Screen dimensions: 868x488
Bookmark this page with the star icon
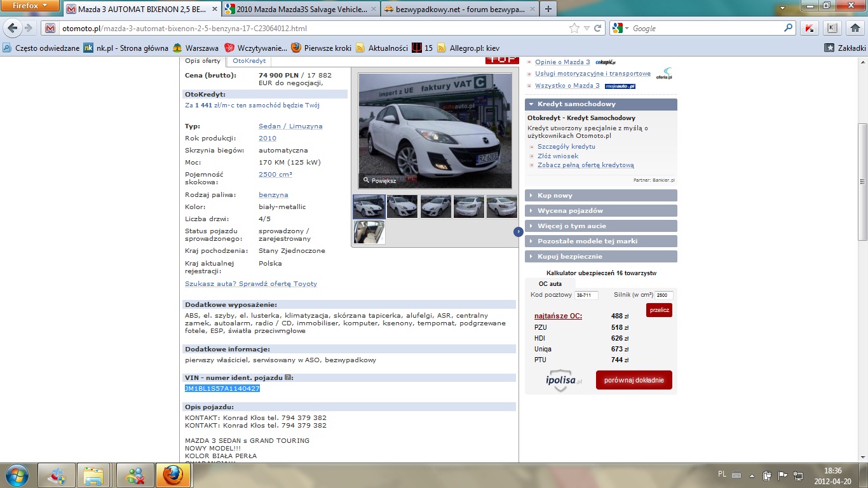click(x=574, y=28)
